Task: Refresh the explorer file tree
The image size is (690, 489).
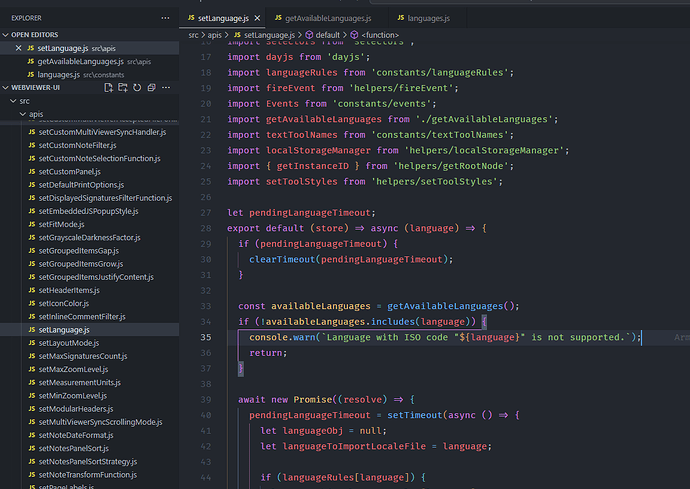Action: [x=139, y=88]
